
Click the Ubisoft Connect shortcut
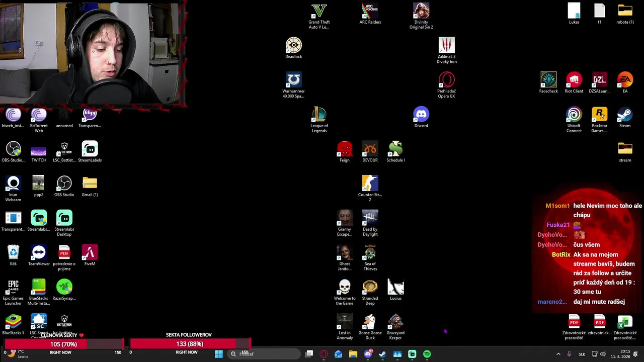[574, 120]
